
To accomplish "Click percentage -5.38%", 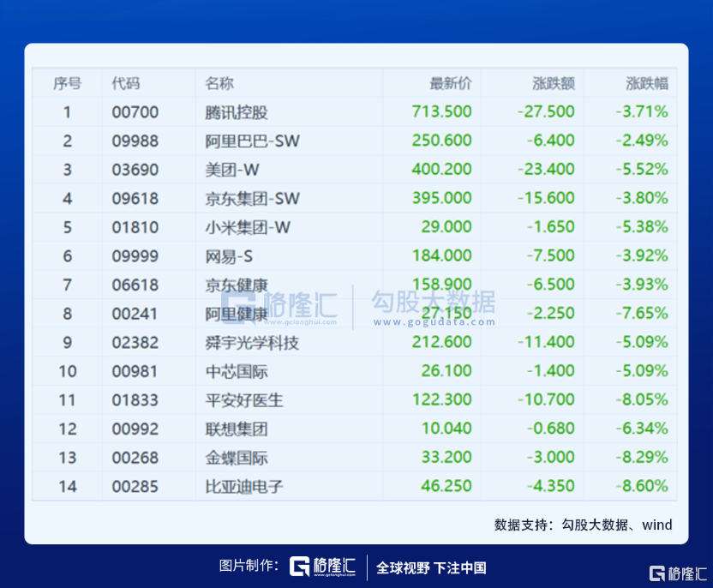I will point(642,226).
